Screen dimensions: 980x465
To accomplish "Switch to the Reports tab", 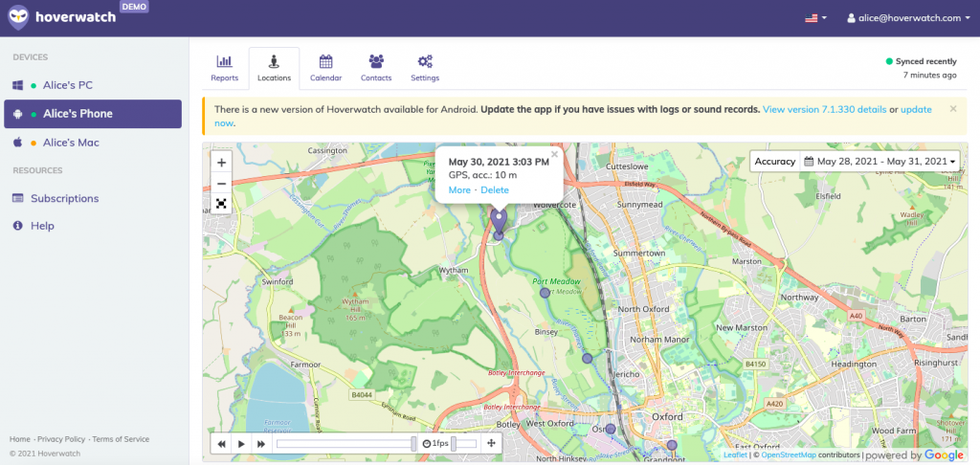I will click(224, 69).
